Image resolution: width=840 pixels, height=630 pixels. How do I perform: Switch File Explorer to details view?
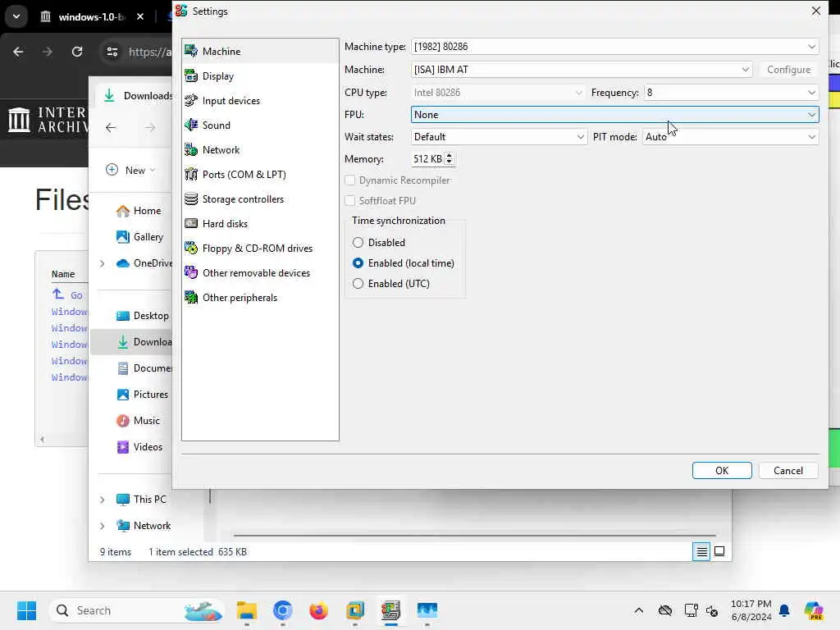[x=701, y=551]
